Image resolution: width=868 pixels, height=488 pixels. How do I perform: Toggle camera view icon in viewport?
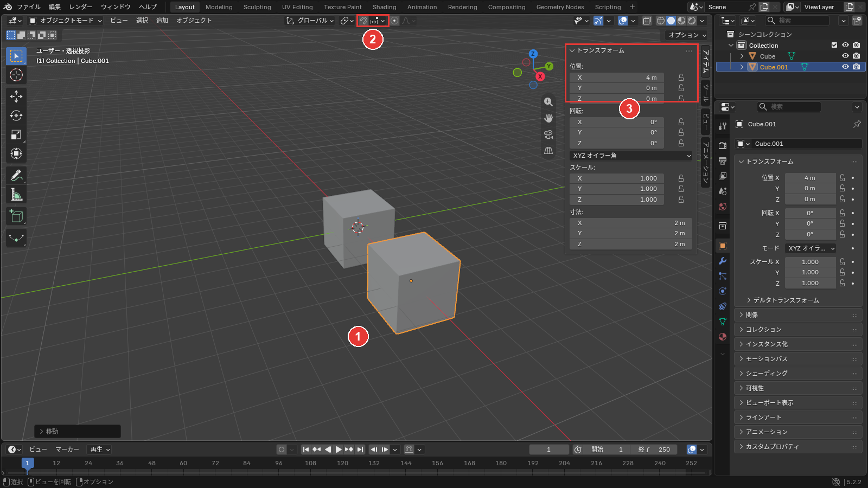click(x=548, y=134)
